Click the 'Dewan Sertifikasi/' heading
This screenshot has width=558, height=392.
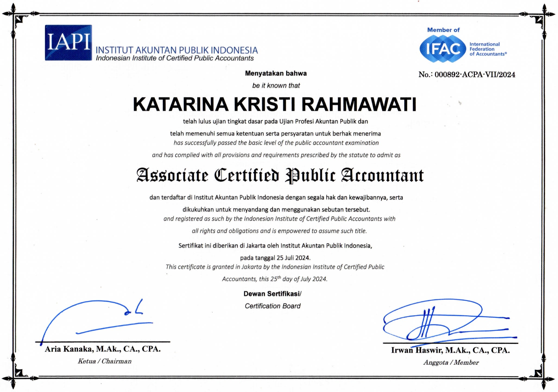point(272,294)
